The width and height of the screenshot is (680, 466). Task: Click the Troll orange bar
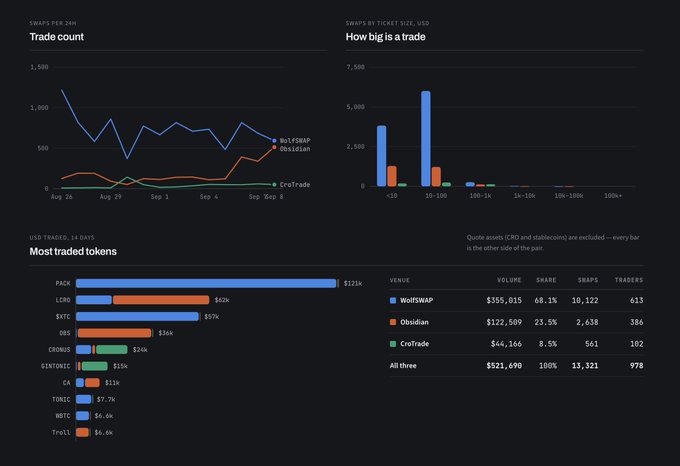coord(82,432)
